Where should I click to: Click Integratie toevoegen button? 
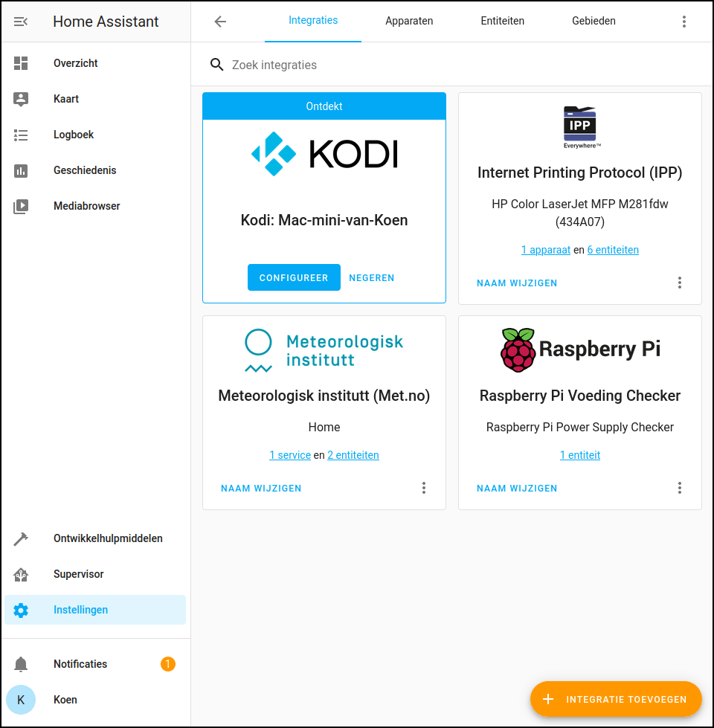click(616, 699)
